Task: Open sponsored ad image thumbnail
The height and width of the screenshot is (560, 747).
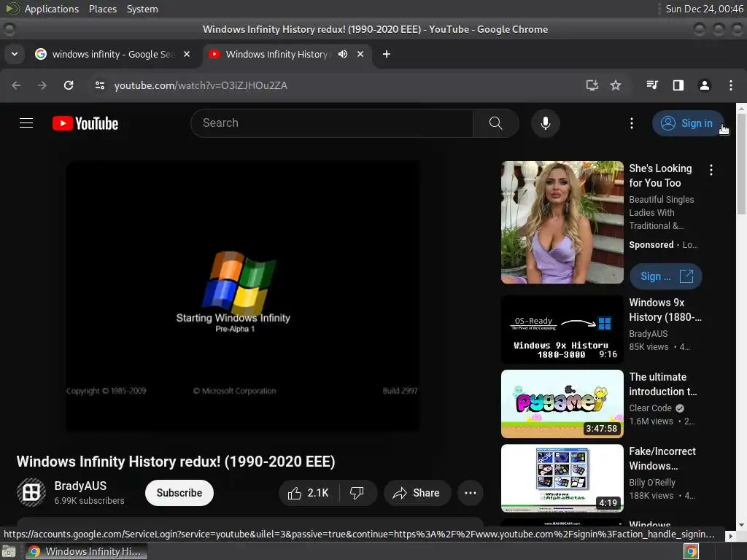Action: tap(562, 222)
